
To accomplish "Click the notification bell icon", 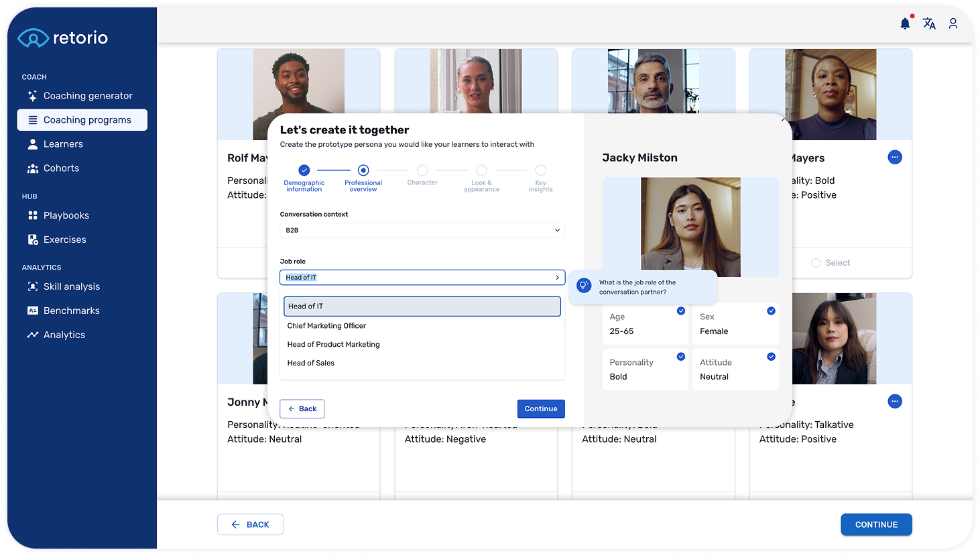I will coord(905,24).
